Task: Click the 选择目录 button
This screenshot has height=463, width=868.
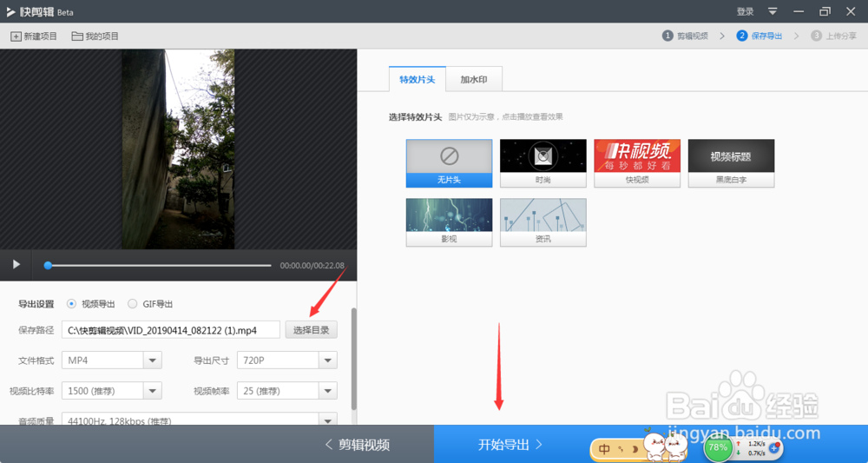Action: (x=311, y=330)
